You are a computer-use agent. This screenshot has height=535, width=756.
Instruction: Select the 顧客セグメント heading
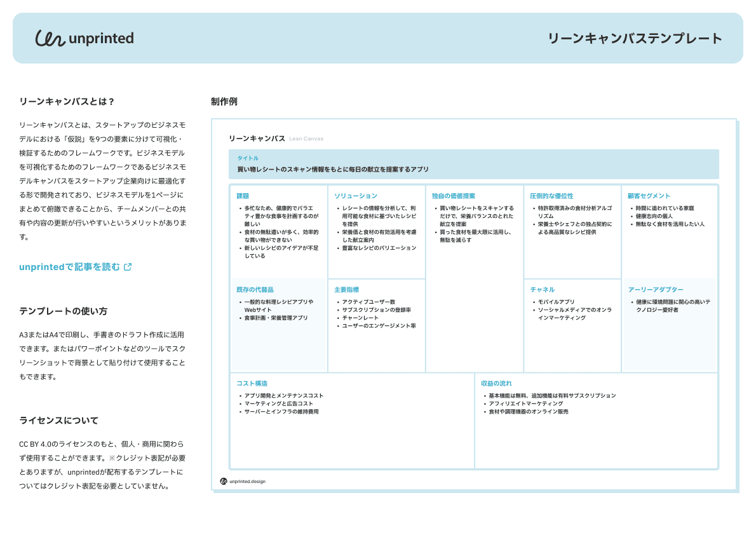point(649,196)
